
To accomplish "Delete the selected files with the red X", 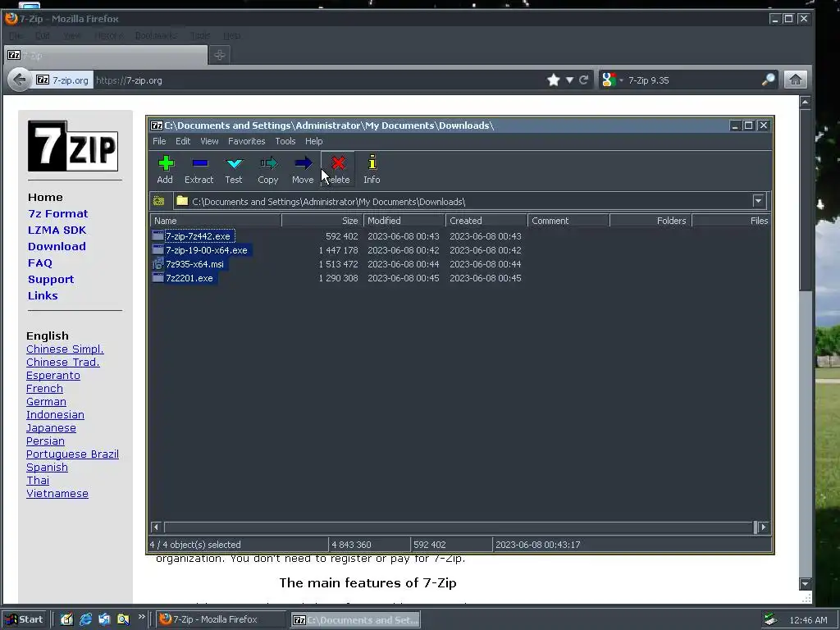I will [x=338, y=169].
